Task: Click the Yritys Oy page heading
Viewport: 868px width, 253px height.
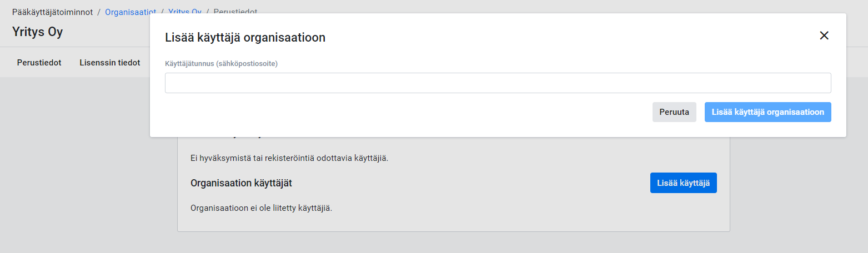Action: click(x=37, y=32)
